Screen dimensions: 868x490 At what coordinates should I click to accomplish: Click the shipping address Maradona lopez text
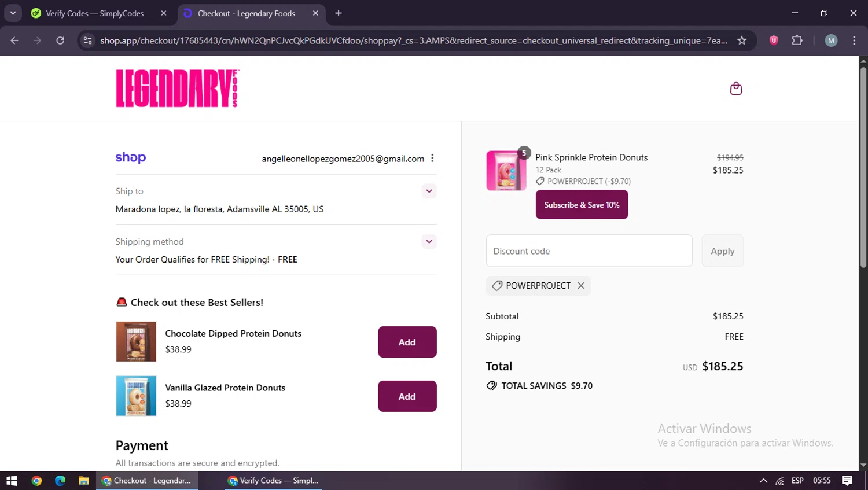click(219, 209)
